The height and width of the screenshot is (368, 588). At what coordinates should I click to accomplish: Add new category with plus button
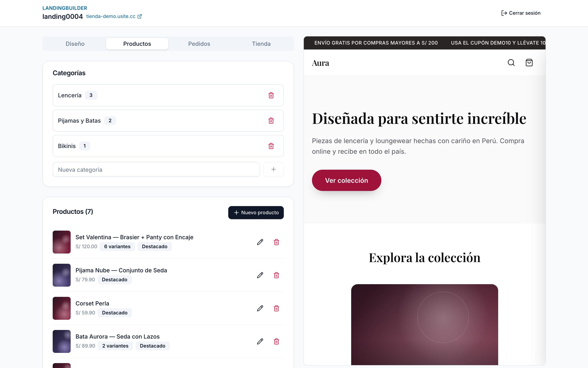coord(273,169)
